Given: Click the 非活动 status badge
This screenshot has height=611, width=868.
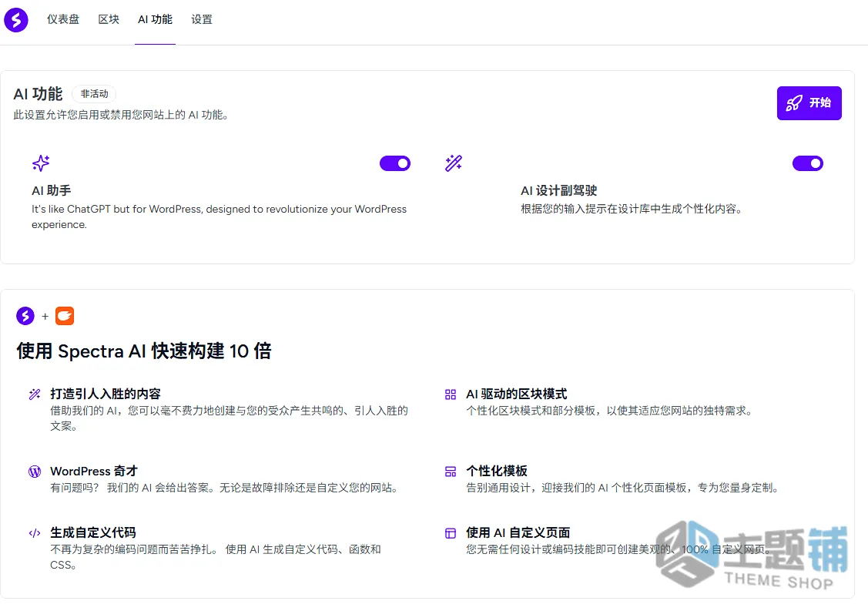Looking at the screenshot, I should 94,94.
